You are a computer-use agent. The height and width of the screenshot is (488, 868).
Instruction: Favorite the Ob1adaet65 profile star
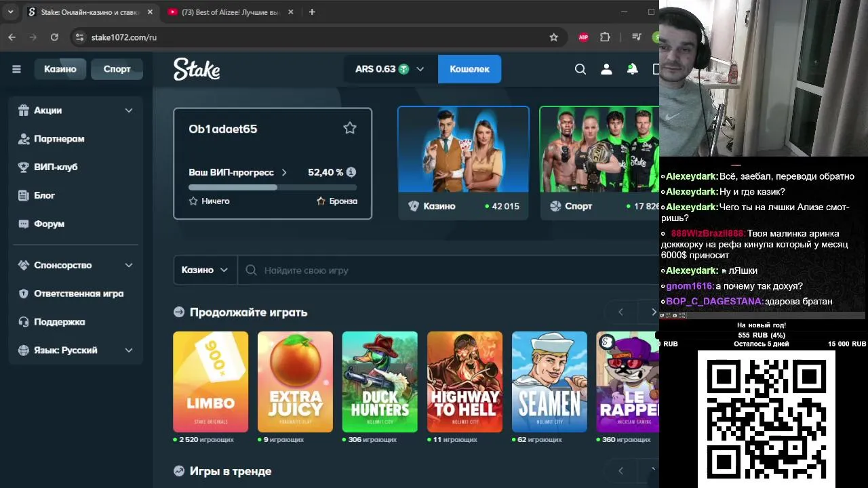click(350, 128)
